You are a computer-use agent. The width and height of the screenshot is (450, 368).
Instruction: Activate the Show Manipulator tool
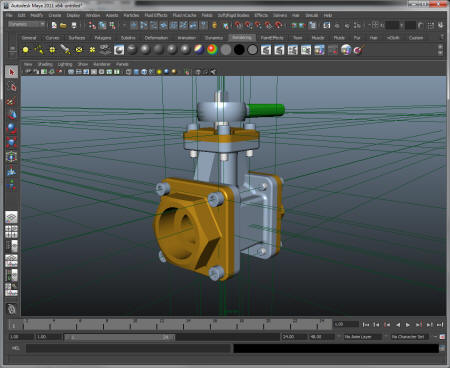(12, 185)
